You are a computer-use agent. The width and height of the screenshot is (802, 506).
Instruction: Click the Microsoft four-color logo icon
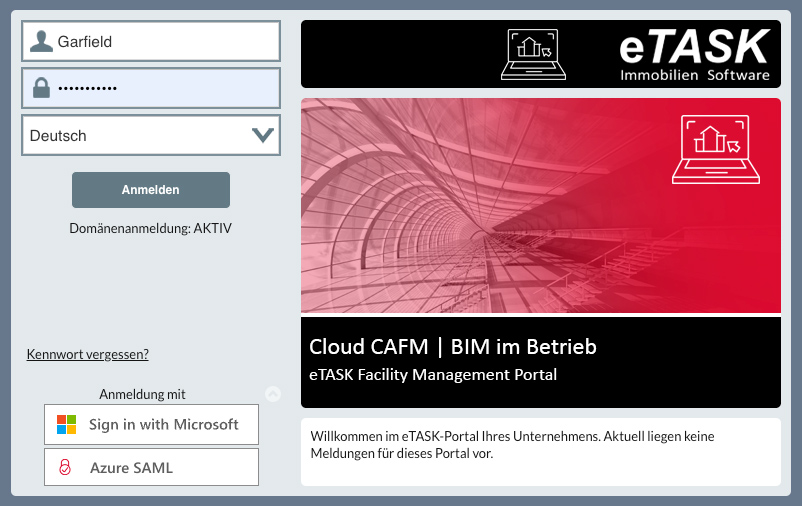66,424
